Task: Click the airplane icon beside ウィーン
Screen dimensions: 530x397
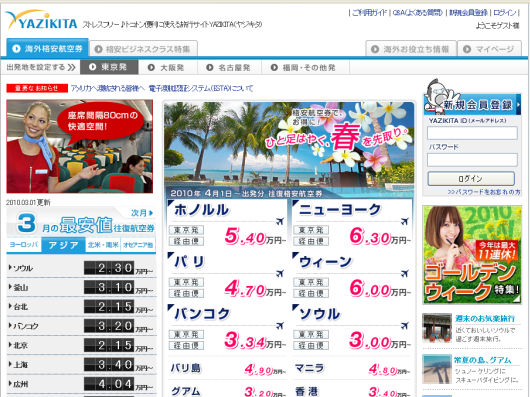Action: click(405, 273)
